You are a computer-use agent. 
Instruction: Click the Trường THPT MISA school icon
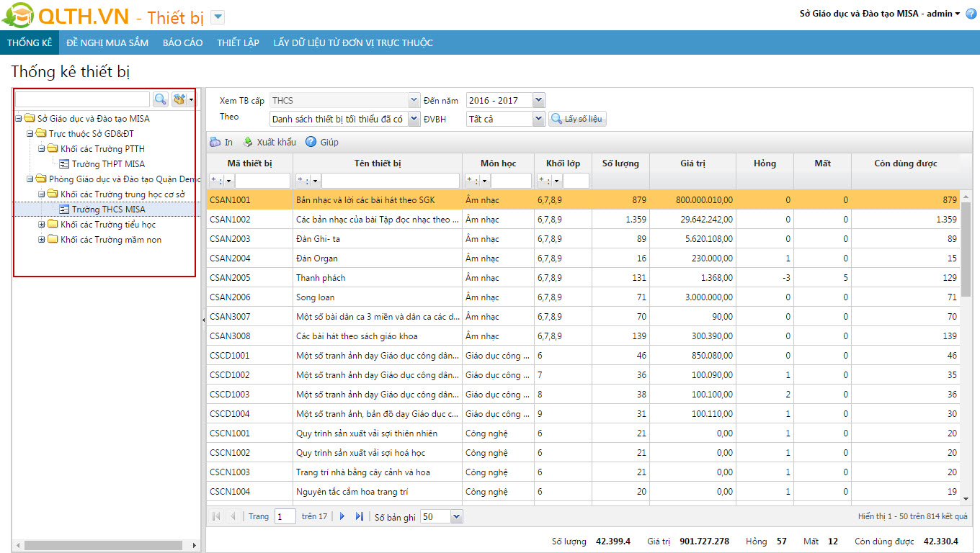[64, 164]
